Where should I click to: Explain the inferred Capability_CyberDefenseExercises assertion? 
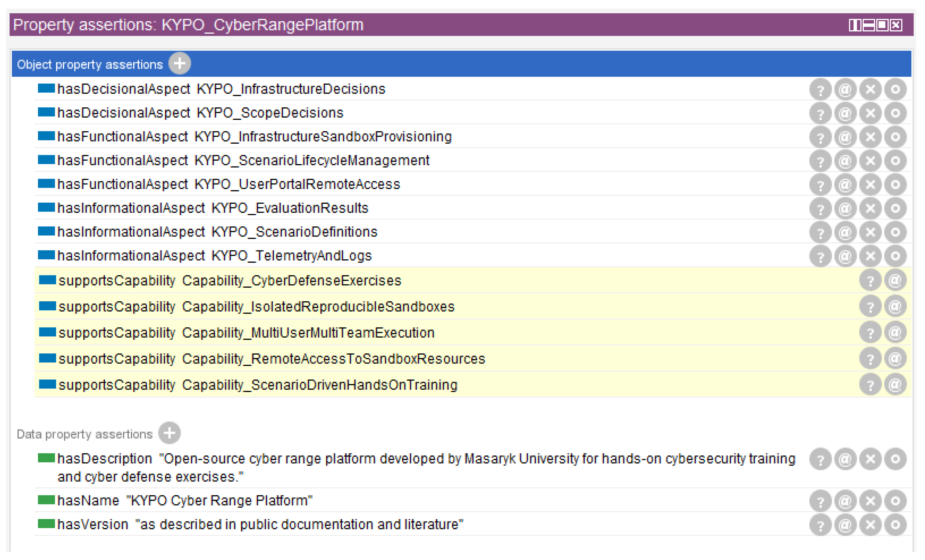(871, 280)
